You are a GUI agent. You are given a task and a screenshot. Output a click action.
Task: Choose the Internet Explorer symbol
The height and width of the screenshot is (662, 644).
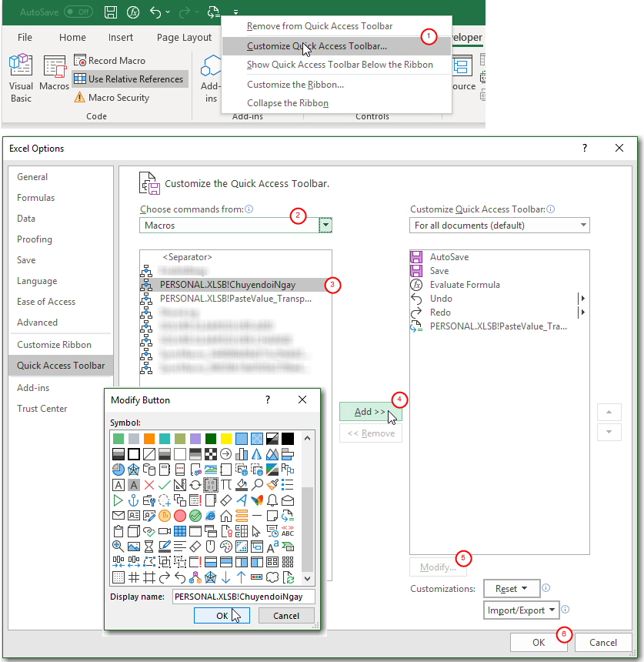point(211,516)
